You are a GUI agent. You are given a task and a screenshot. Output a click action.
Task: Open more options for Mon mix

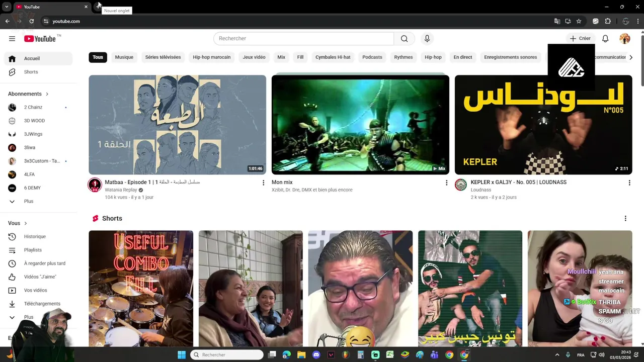pos(446,183)
